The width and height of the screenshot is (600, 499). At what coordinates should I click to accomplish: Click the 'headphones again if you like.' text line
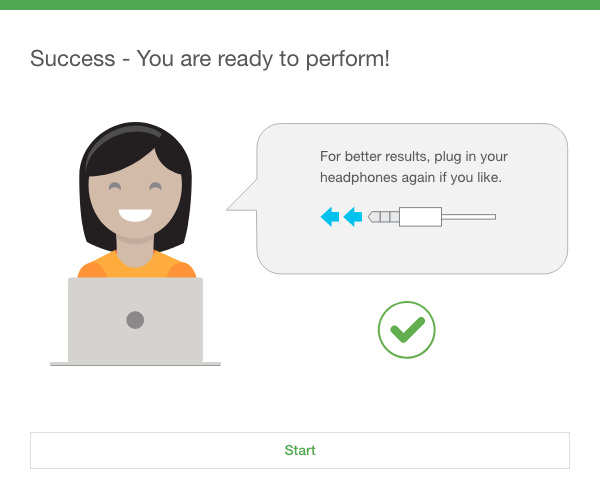pyautogui.click(x=411, y=178)
